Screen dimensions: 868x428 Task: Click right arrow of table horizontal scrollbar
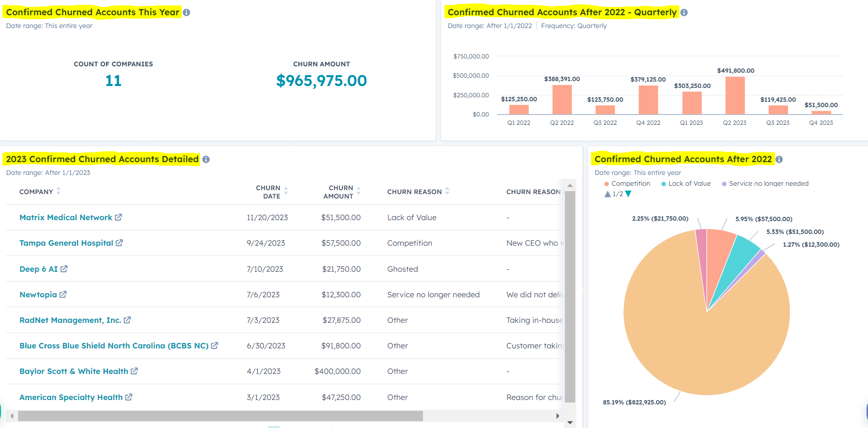click(x=558, y=416)
